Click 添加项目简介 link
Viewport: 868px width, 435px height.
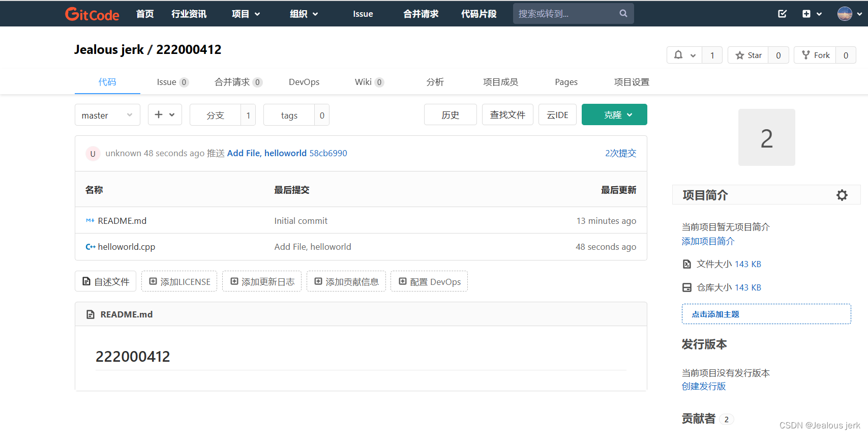pyautogui.click(x=708, y=241)
